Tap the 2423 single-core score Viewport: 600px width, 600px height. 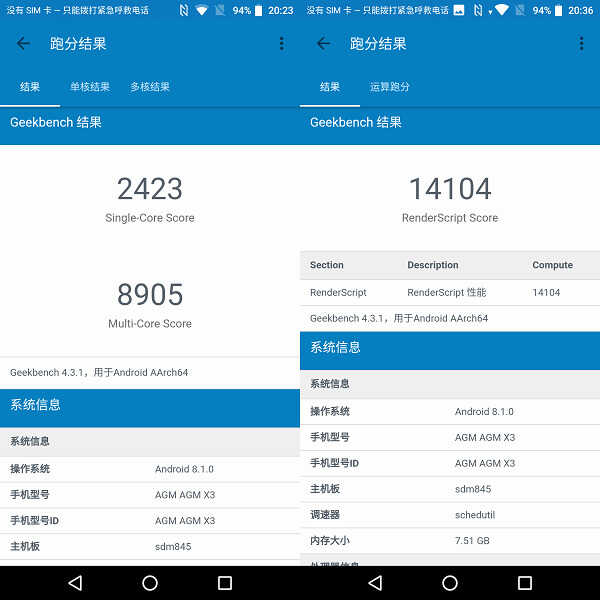coord(150,189)
